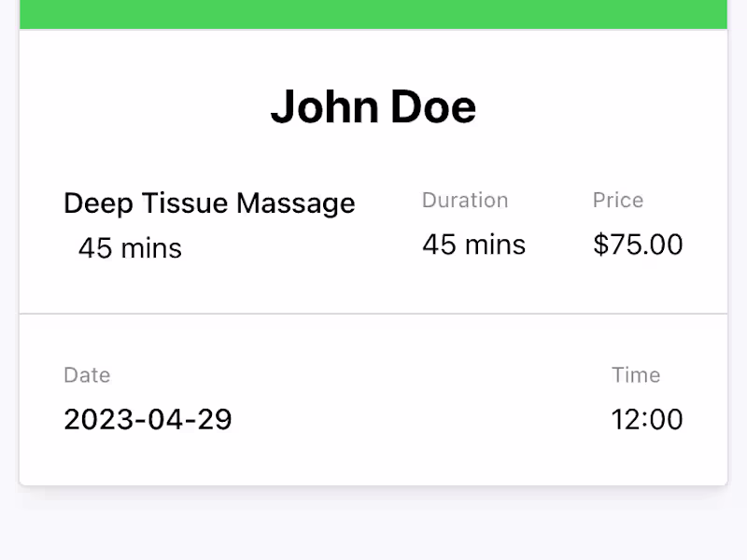Click the Date label
This screenshot has height=560, width=747.
point(87,375)
